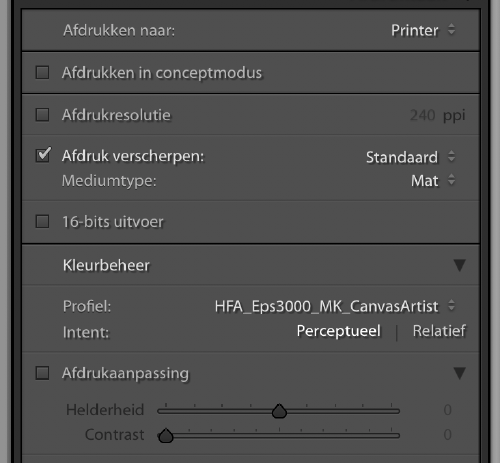Click the Helderheid value field

point(448,410)
